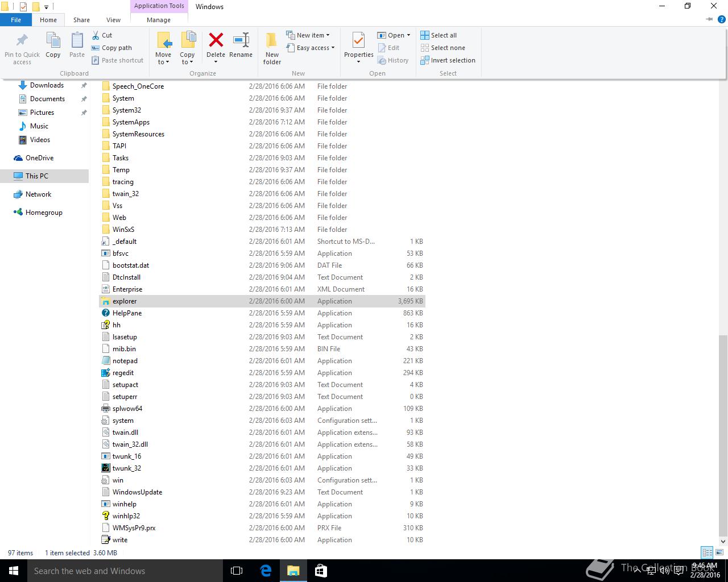Open the Help question mark icon
The width and height of the screenshot is (728, 582).
722,19
